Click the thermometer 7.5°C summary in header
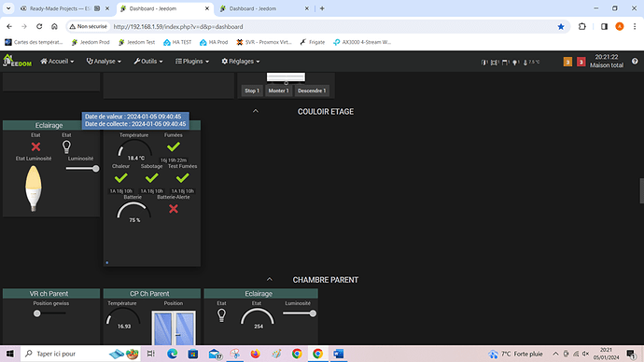This screenshot has width=644, height=362. (531, 62)
